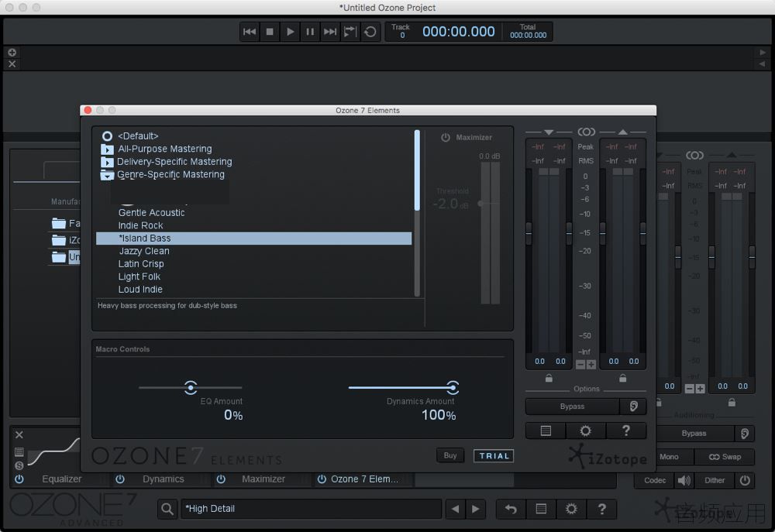Click the plus icon to add a track

(12, 52)
